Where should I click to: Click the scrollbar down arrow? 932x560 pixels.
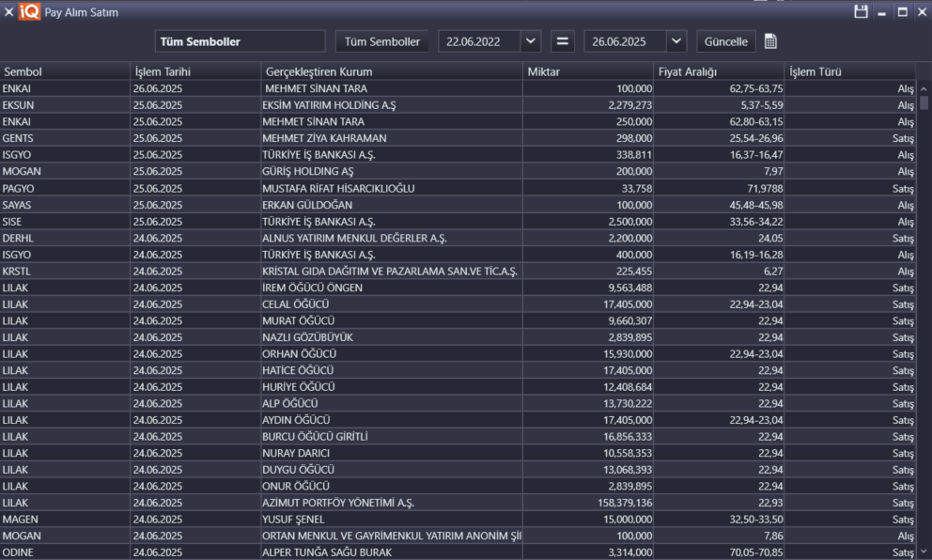(924, 552)
